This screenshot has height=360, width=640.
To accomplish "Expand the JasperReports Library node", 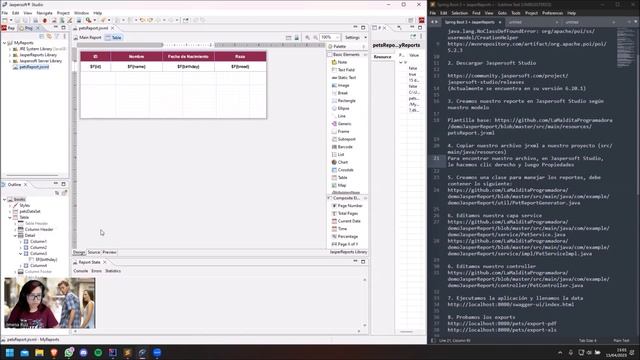I will pos(10,55).
